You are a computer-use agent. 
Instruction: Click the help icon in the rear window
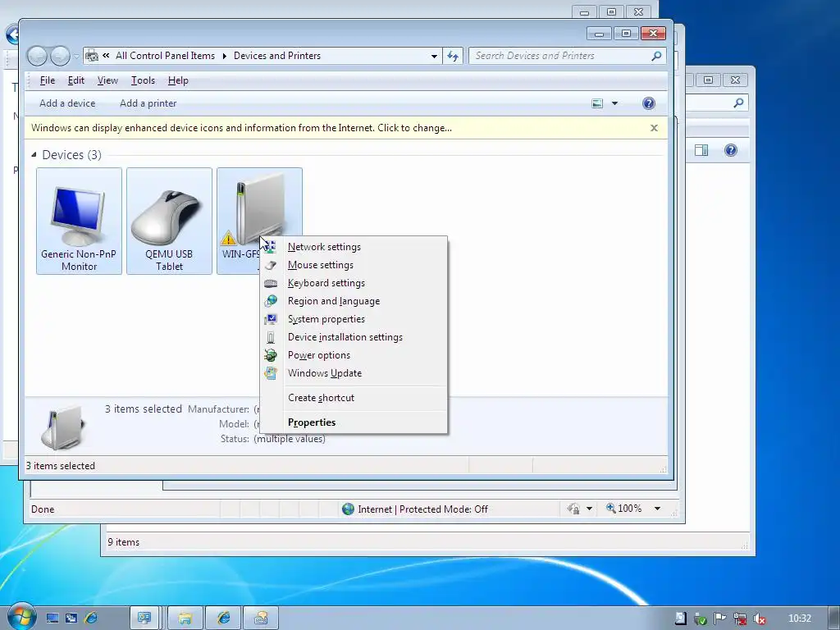point(731,150)
